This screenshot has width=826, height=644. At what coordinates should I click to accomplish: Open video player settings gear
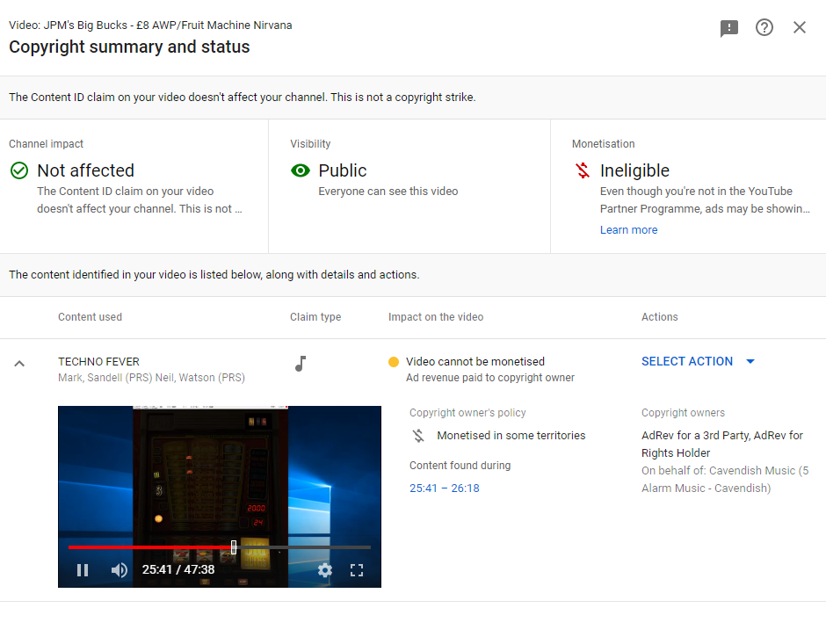coord(325,570)
